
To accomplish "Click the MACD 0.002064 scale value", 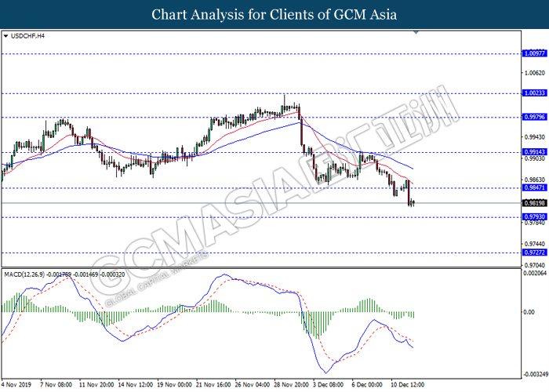I will coord(535,273).
